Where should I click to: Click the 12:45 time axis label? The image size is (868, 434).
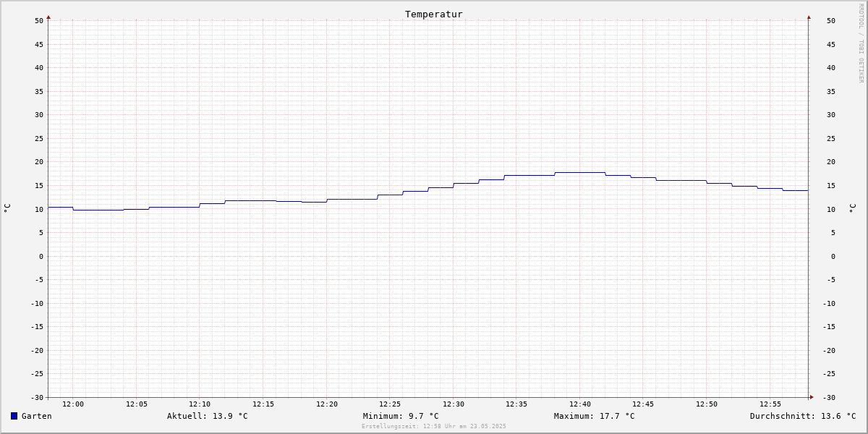point(643,404)
